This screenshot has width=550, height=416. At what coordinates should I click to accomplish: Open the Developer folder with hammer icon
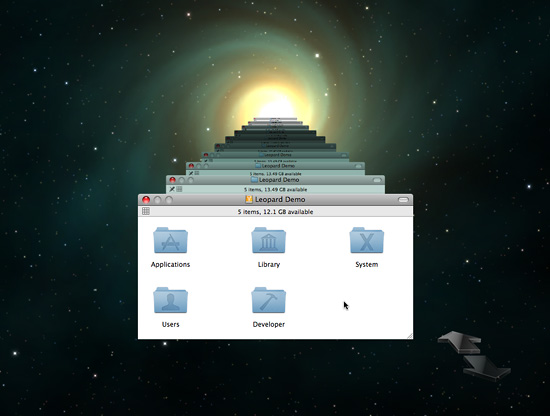click(269, 300)
